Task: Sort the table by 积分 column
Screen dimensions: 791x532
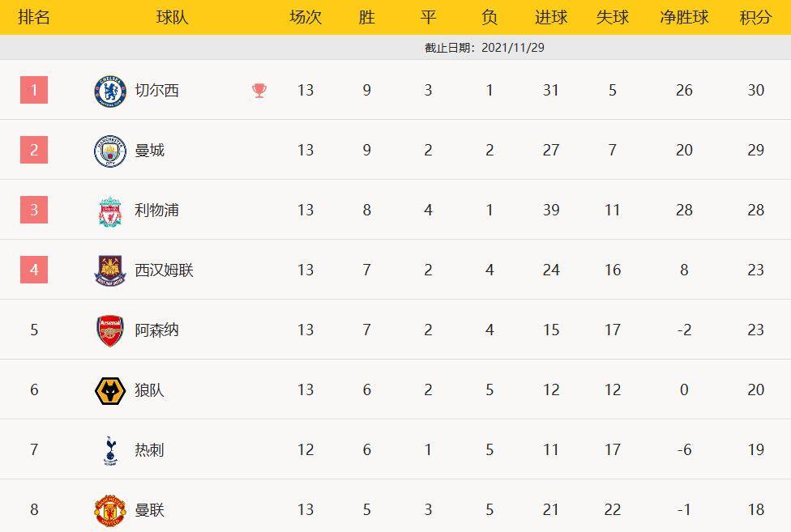Action: pyautogui.click(x=755, y=17)
